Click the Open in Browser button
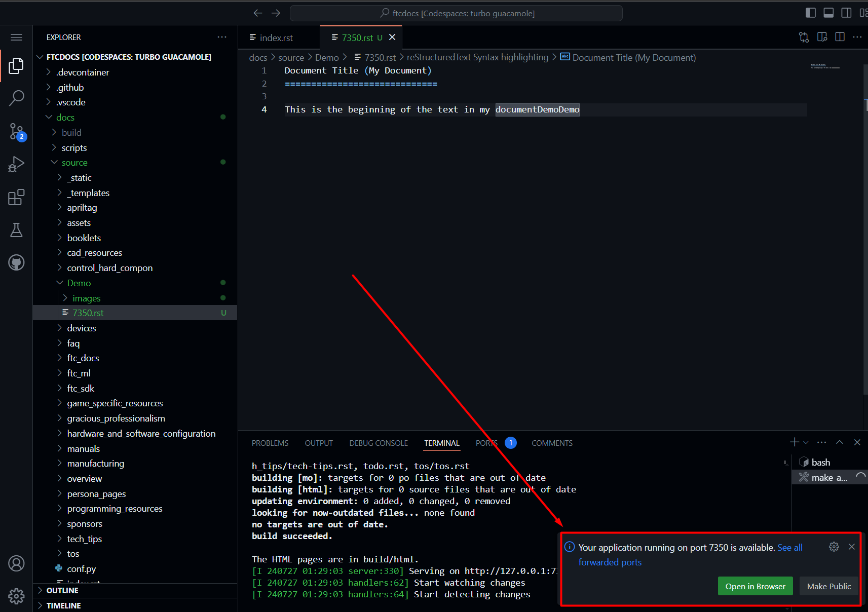The width and height of the screenshot is (868, 612). click(755, 586)
